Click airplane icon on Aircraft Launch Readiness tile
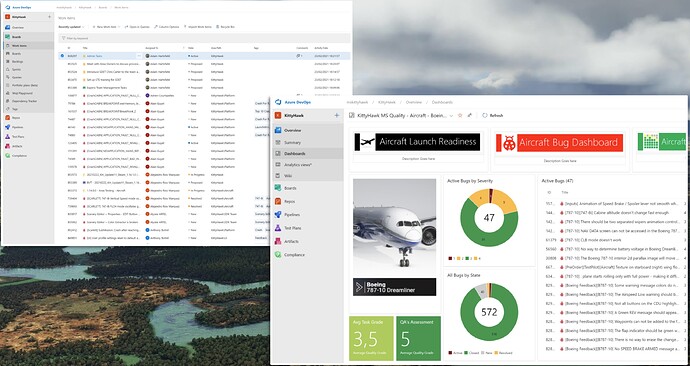 [367, 142]
